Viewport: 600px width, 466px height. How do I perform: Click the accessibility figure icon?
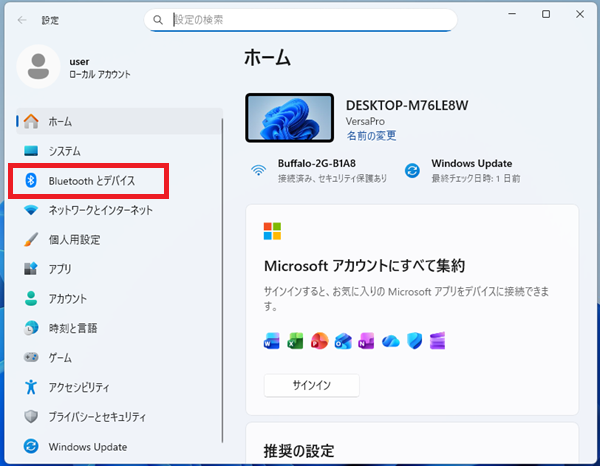(31, 387)
